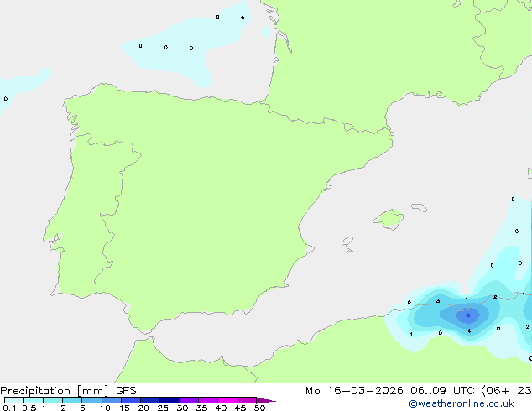Screen dimensions: 532x411
Task: Click the '4' precipitation value below the rain core
Action: pyautogui.click(x=470, y=331)
